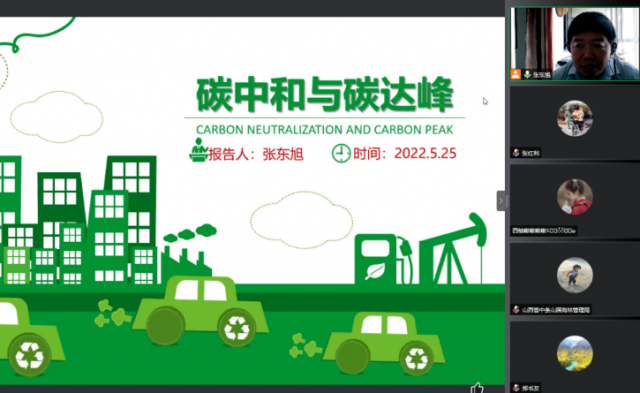
Task: Select the speaking presenter's video tile
Action: [x=574, y=43]
